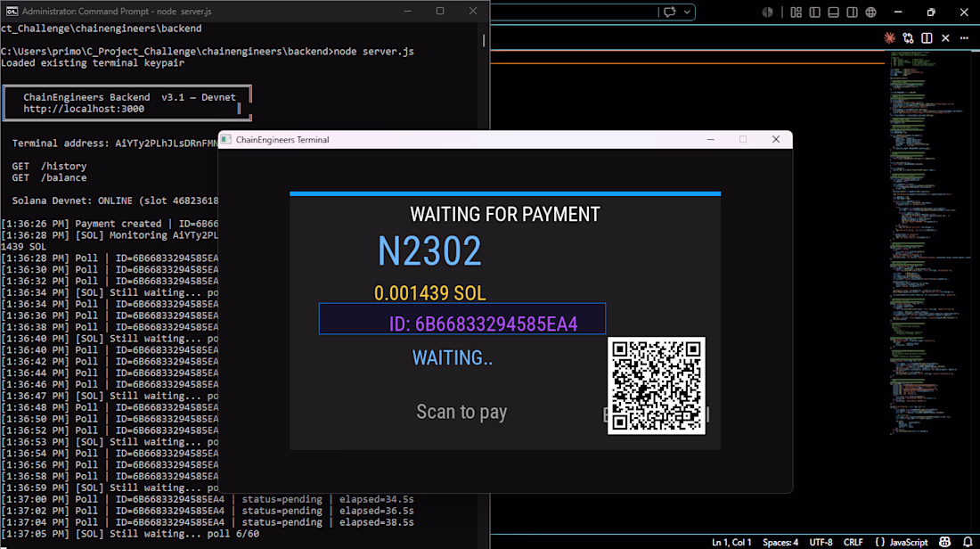Click the ChainEngineers Terminal window icon

(226, 139)
